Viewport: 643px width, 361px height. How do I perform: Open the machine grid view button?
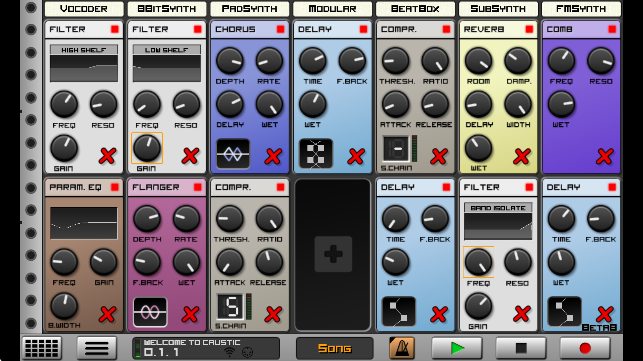42,348
